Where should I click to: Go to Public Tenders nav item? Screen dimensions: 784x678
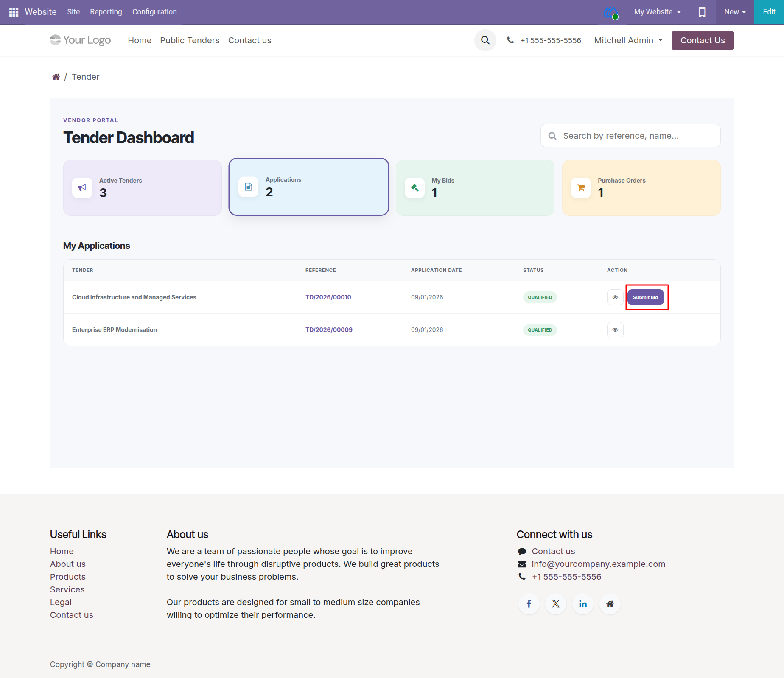pyautogui.click(x=190, y=40)
